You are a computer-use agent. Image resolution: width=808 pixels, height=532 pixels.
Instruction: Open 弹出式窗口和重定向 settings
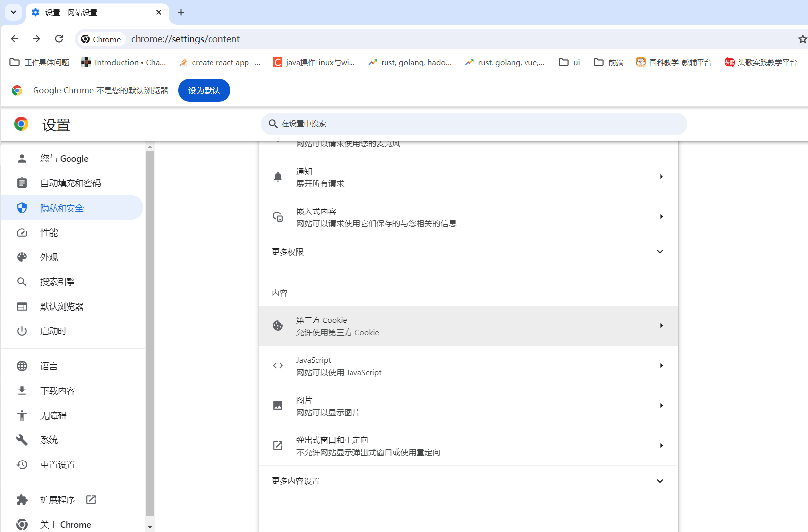tap(468, 446)
